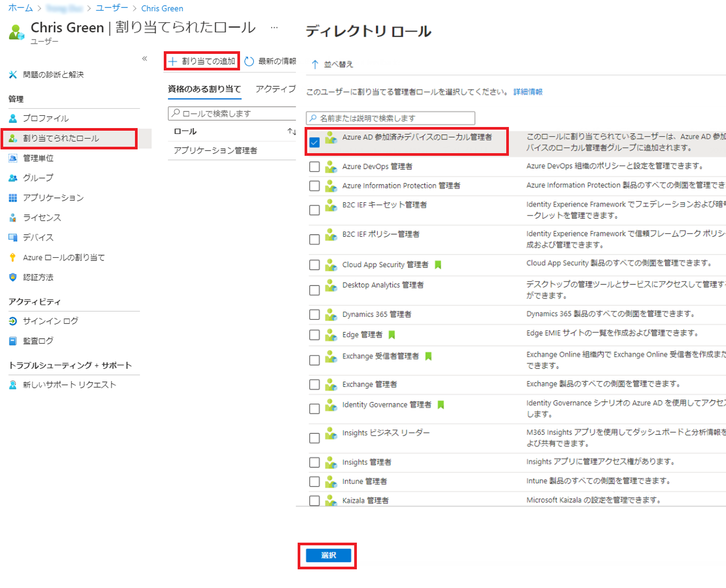
Task: Check Desktop Analytics 管理者 checkbox
Action: 315,290
